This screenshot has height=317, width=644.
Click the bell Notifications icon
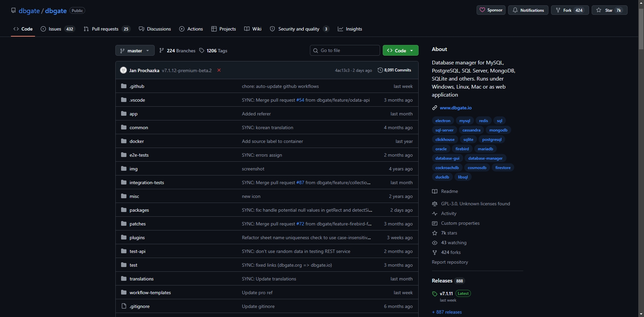click(x=515, y=10)
